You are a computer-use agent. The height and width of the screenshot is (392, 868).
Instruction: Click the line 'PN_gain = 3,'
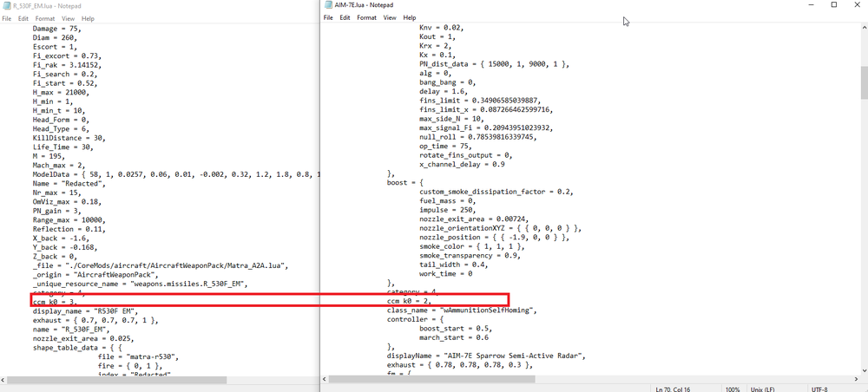pos(57,212)
